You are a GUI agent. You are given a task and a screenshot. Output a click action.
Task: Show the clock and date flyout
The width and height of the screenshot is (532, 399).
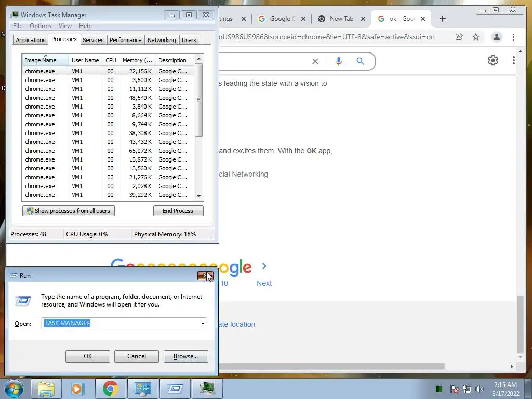pos(506,389)
